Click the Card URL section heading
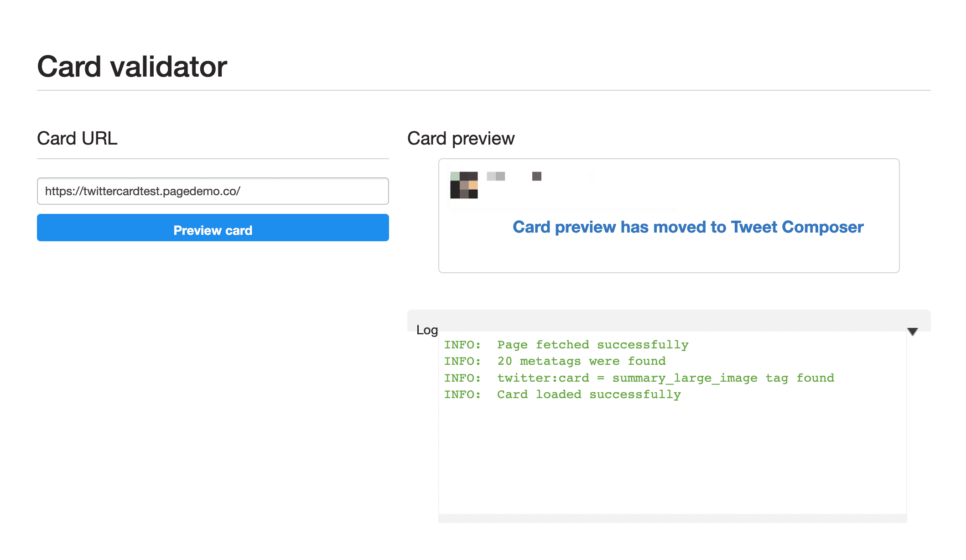 (x=77, y=138)
